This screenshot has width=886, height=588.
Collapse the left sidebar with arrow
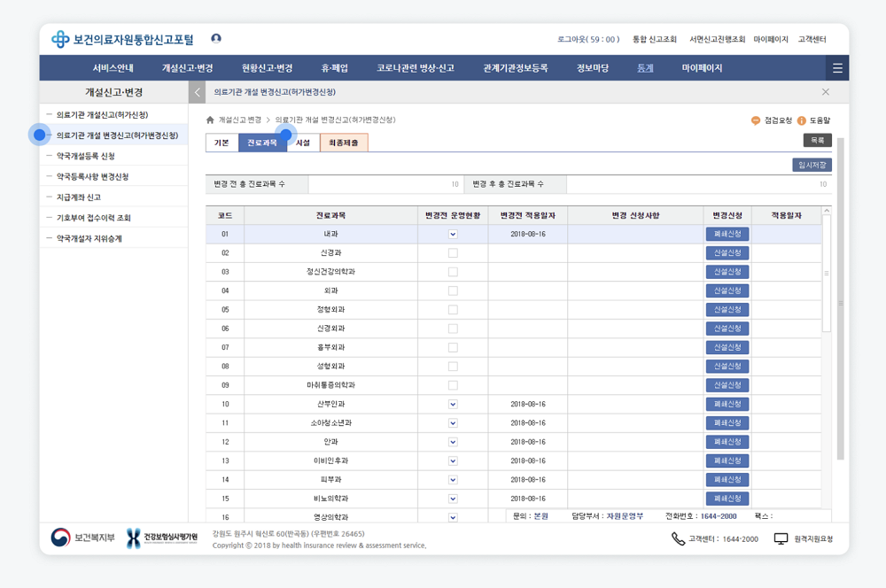(198, 92)
